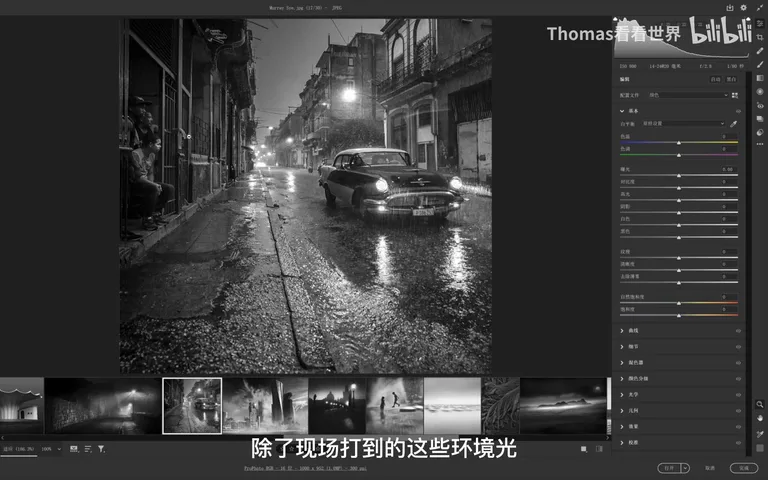This screenshot has height=480, width=768.
Task: Select the Graduated Filter tool
Action: [760, 78]
